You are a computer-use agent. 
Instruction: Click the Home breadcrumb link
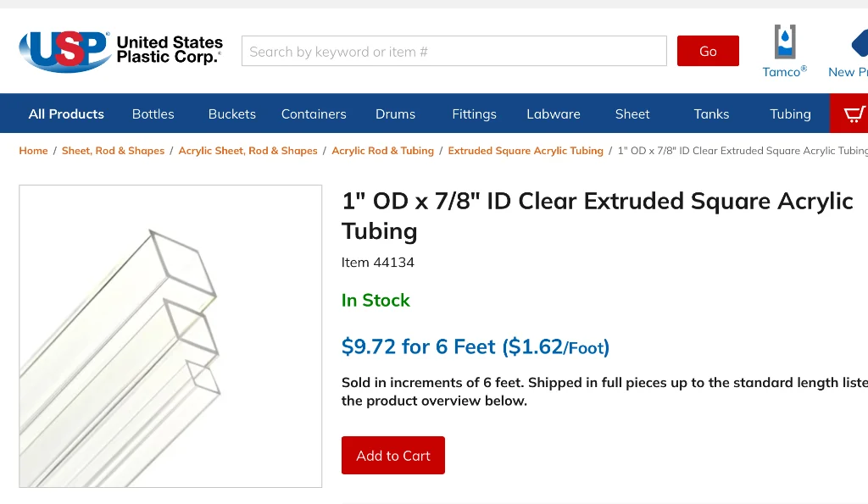pyautogui.click(x=34, y=151)
